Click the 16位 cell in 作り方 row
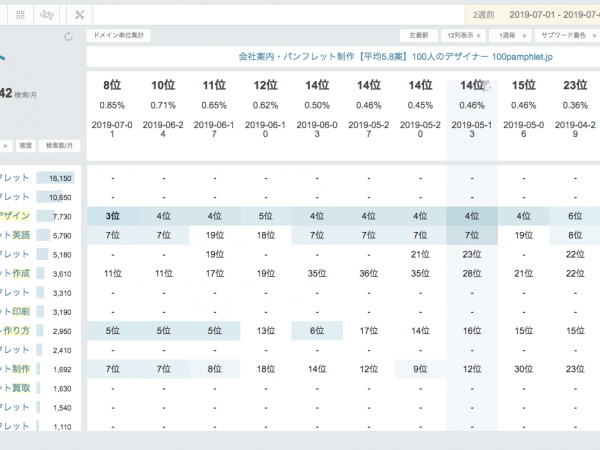The height and width of the screenshot is (450, 600). point(472,331)
